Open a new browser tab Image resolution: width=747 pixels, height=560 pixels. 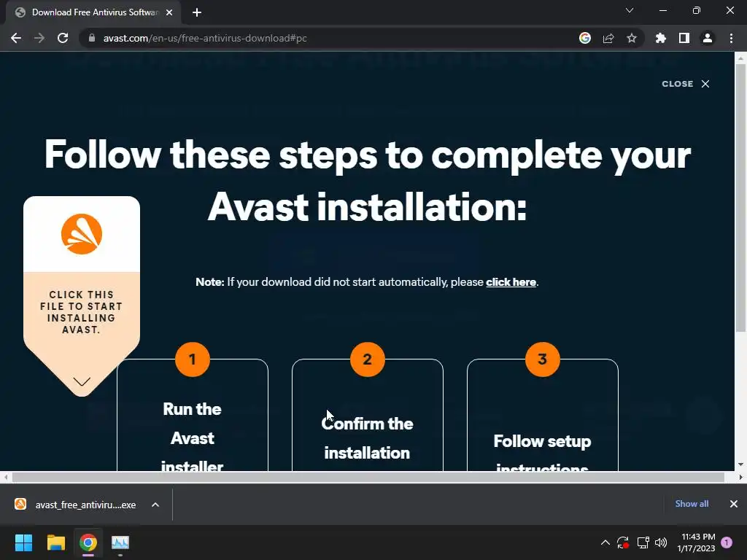(x=197, y=13)
